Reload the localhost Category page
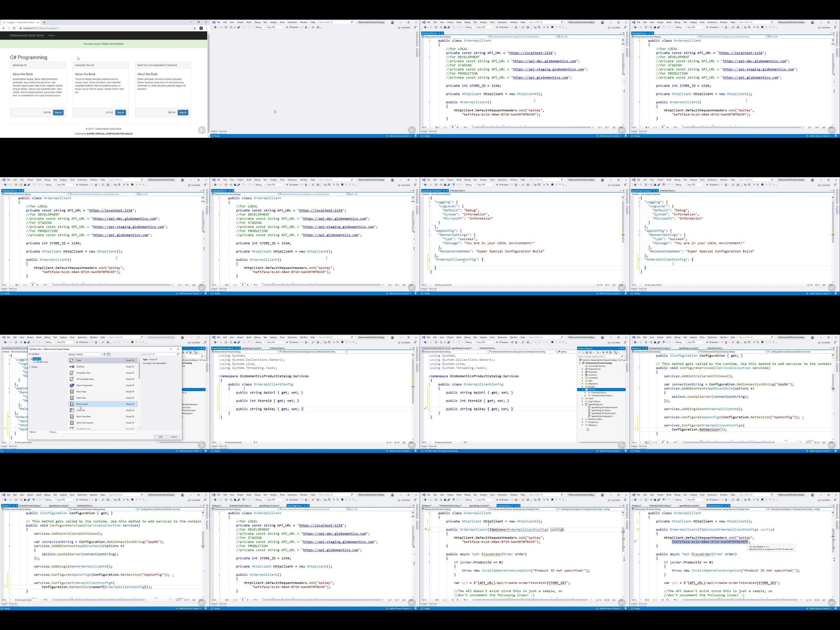Screen dimensions: 840x630 [14, 28]
